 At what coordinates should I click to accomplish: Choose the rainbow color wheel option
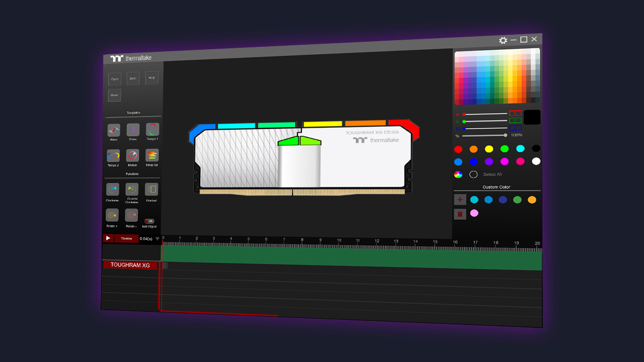[458, 174]
